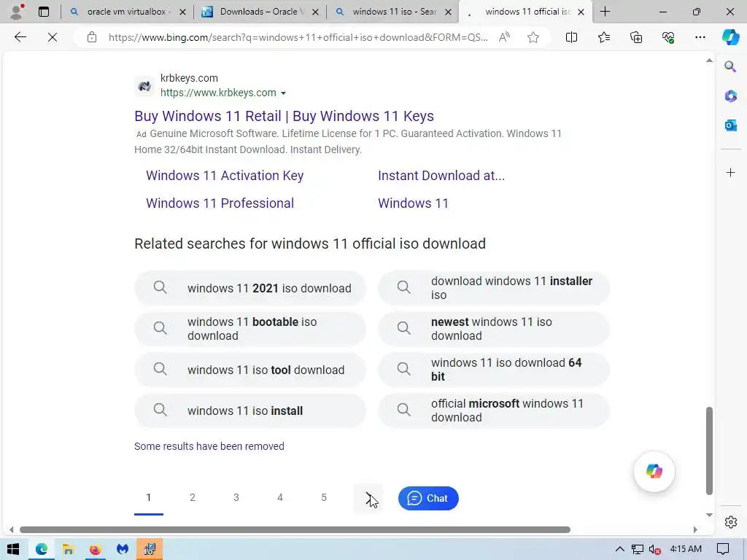Add a sidebar app with plus icon

tap(730, 172)
